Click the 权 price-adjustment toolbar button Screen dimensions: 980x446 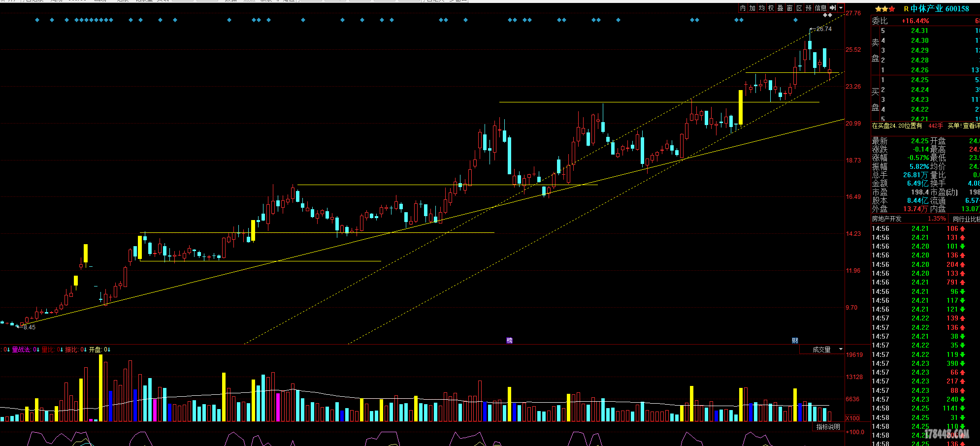point(771,8)
